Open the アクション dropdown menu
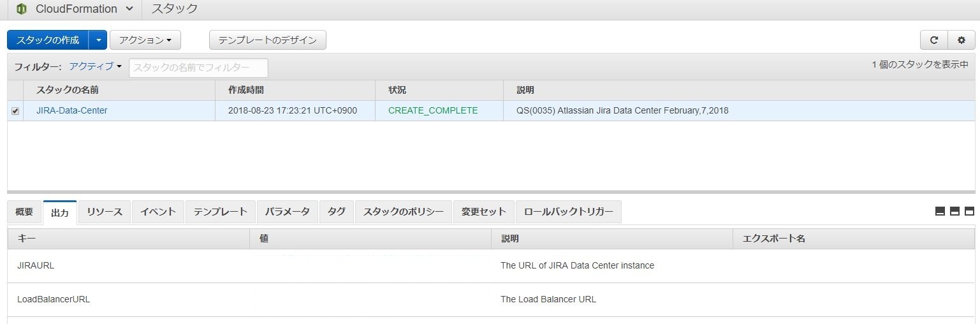Image resolution: width=980 pixels, height=324 pixels. pos(145,40)
